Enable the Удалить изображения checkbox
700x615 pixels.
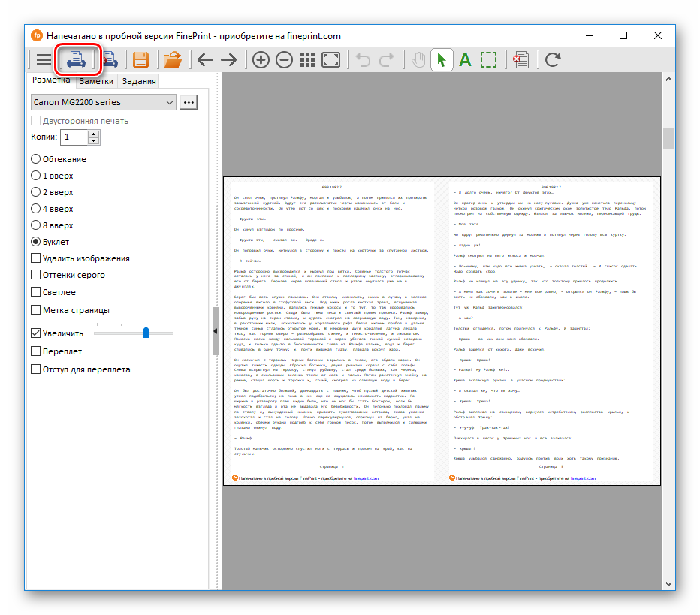coord(36,258)
